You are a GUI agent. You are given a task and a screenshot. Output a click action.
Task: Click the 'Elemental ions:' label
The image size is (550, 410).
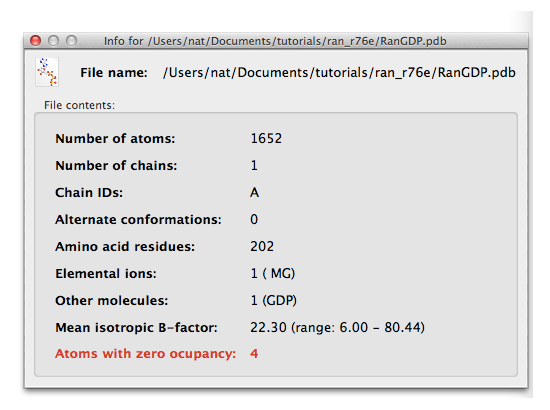tap(106, 274)
